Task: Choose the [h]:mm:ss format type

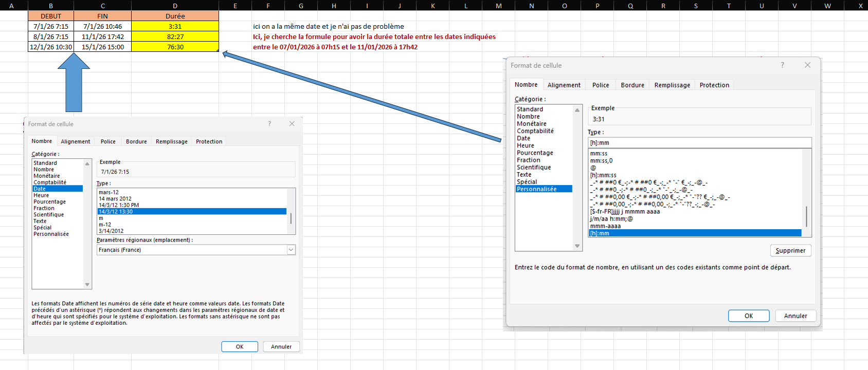Action: tap(603, 175)
